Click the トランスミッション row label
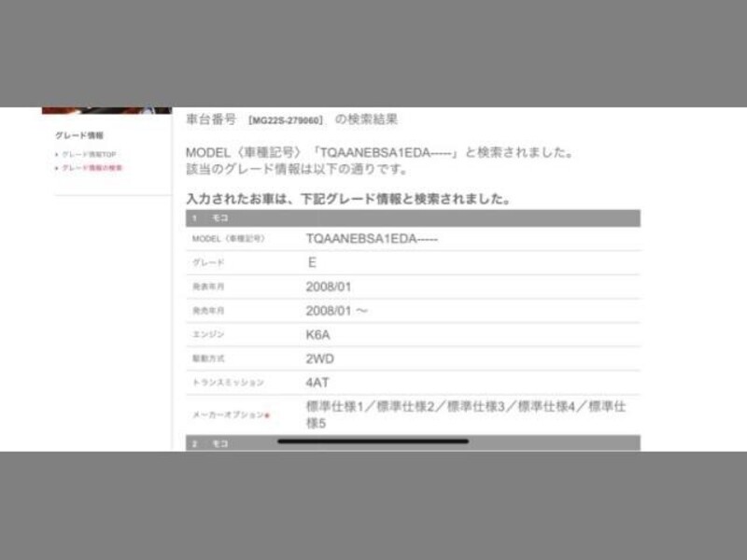This screenshot has width=747, height=560. 228,383
